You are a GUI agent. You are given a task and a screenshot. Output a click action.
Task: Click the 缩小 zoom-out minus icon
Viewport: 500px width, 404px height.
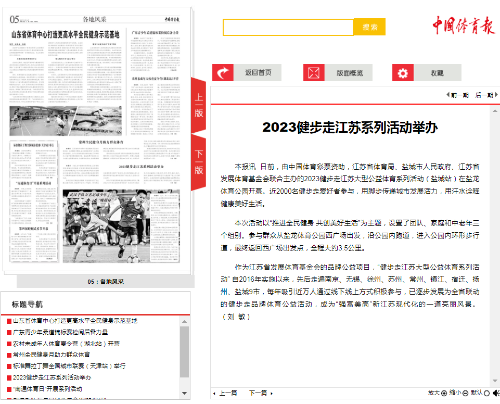(465, 393)
